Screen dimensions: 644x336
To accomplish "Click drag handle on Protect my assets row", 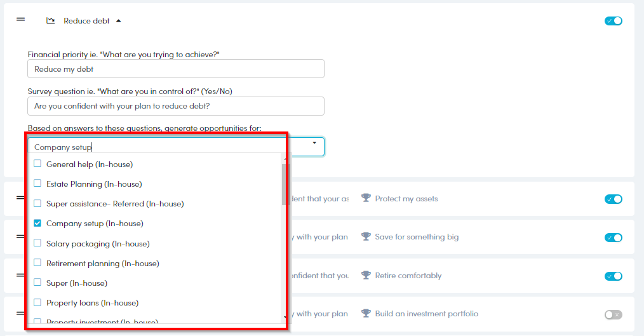I will pyautogui.click(x=20, y=198).
